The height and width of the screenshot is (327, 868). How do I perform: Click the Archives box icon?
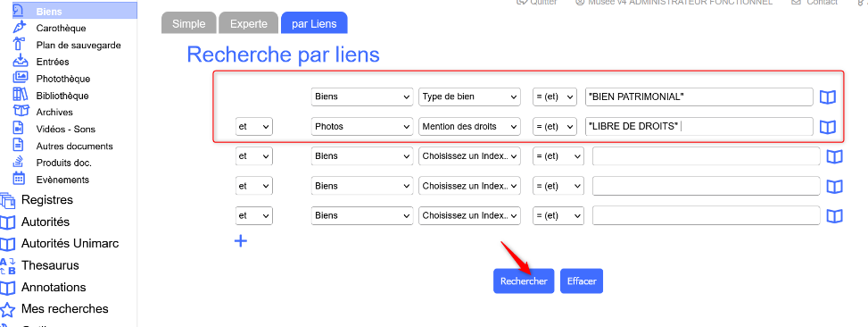20,112
